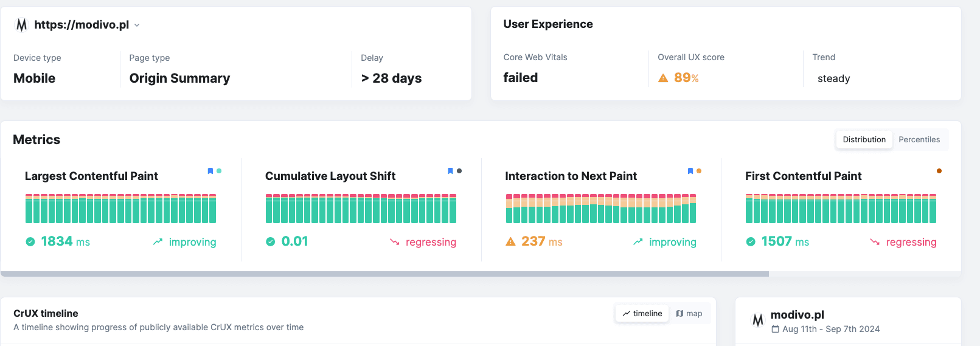The width and height of the screenshot is (980, 346).
Task: Click the green checkmark next to 0.01 CLS
Action: 271,242
